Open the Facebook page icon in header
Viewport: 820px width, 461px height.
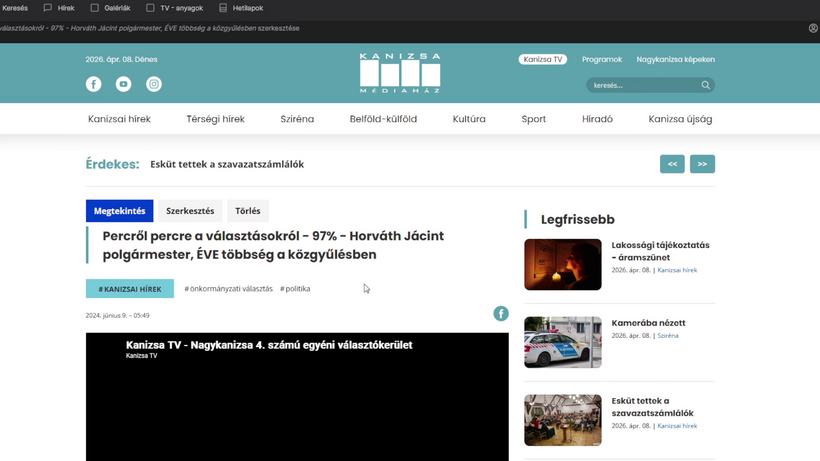click(x=94, y=84)
